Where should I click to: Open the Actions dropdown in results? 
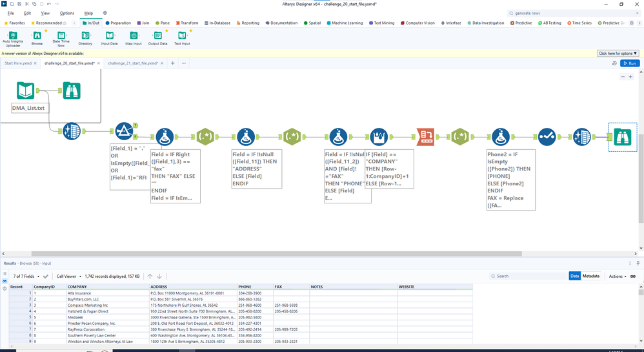point(618,276)
